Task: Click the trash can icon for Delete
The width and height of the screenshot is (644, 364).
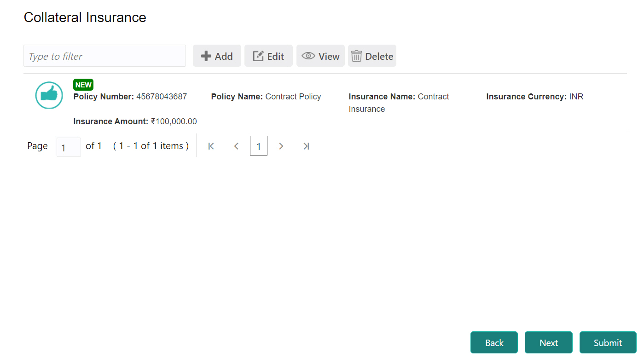Action: pos(356,56)
